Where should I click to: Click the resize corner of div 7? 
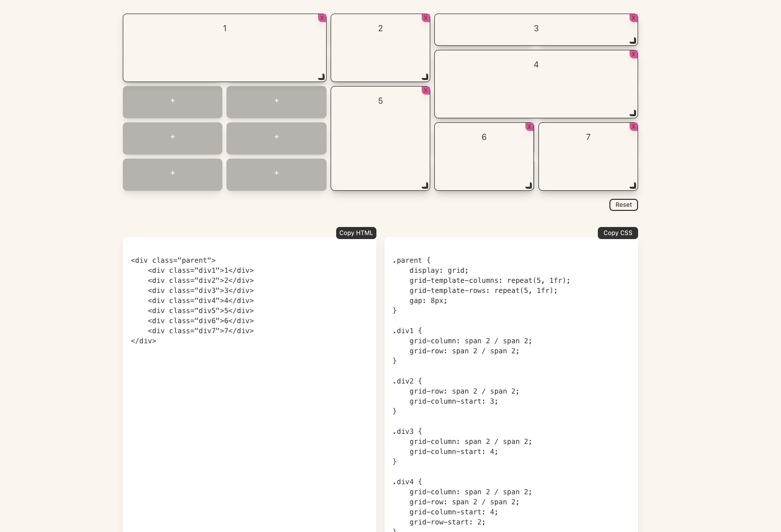click(x=633, y=185)
